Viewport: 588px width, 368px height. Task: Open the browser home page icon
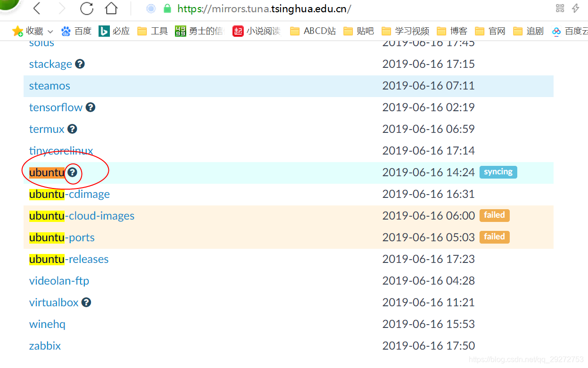point(111,8)
